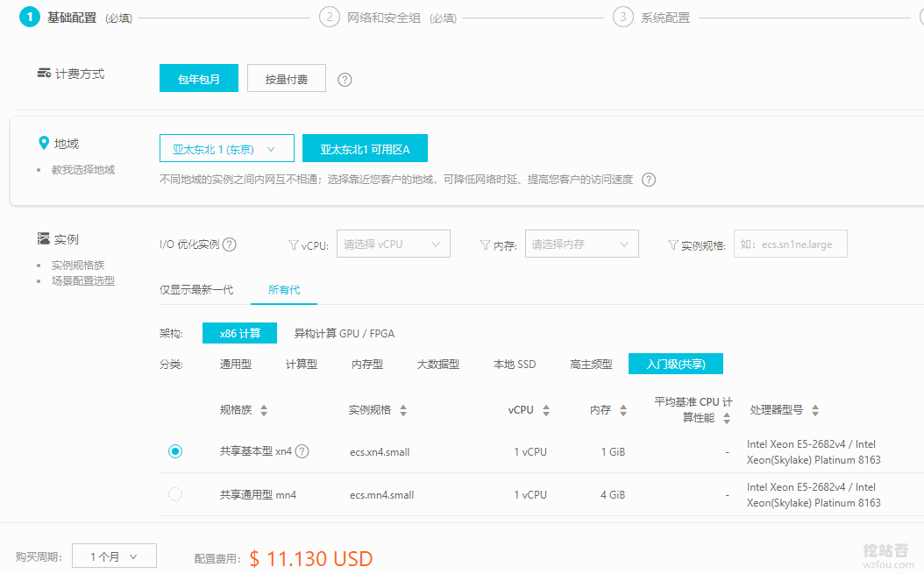Expand the 请选择vCPU dropdown
This screenshot has height=574, width=924.
coord(393,244)
